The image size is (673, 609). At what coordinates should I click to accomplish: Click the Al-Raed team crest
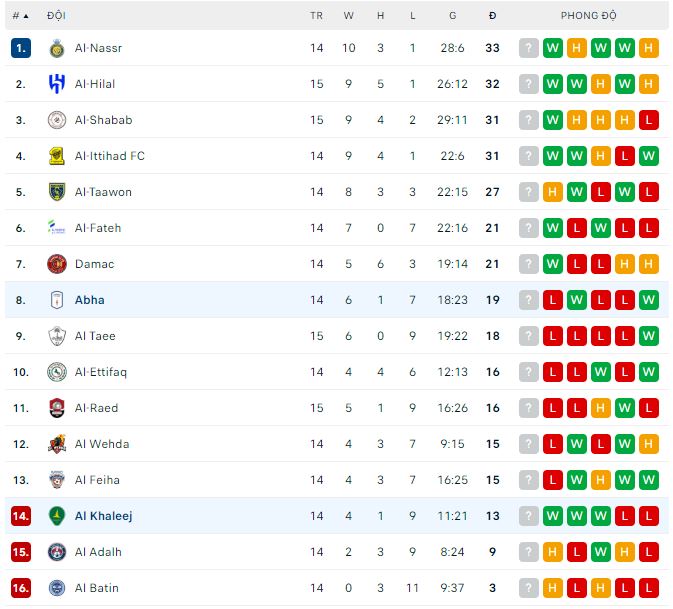[x=57, y=408]
